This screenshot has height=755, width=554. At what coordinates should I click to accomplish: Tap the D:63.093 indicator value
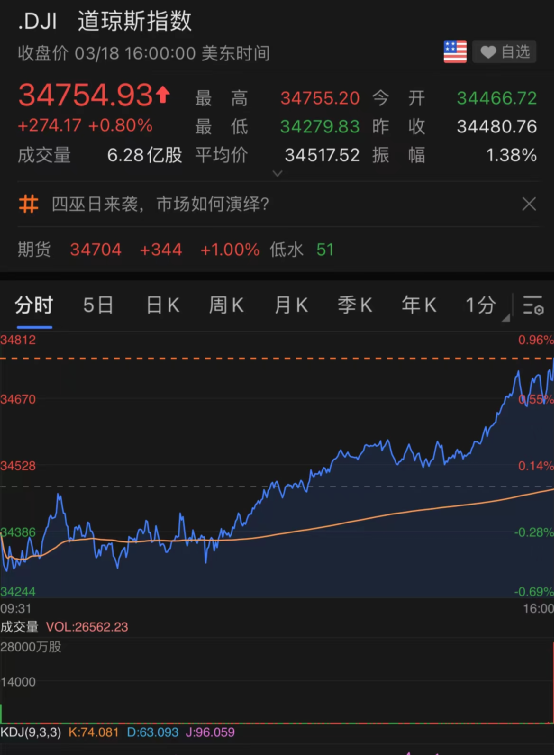(x=153, y=732)
